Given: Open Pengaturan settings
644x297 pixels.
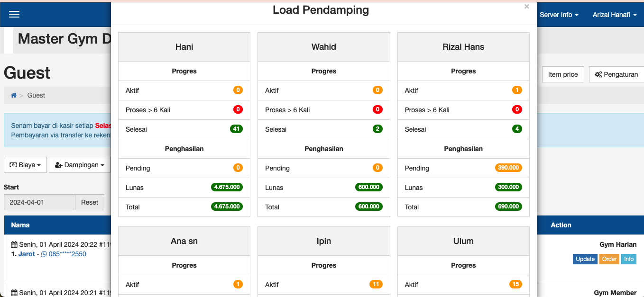Looking at the screenshot, I should 616,74.
